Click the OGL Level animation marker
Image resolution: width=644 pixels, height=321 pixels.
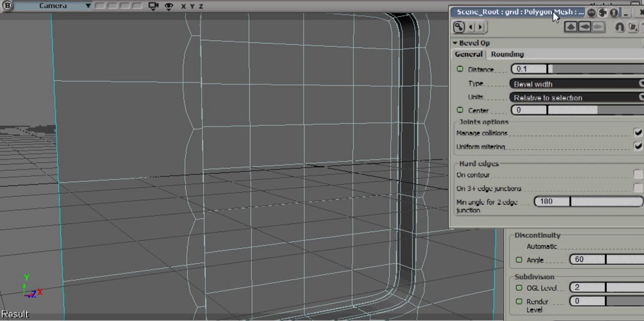point(519,288)
